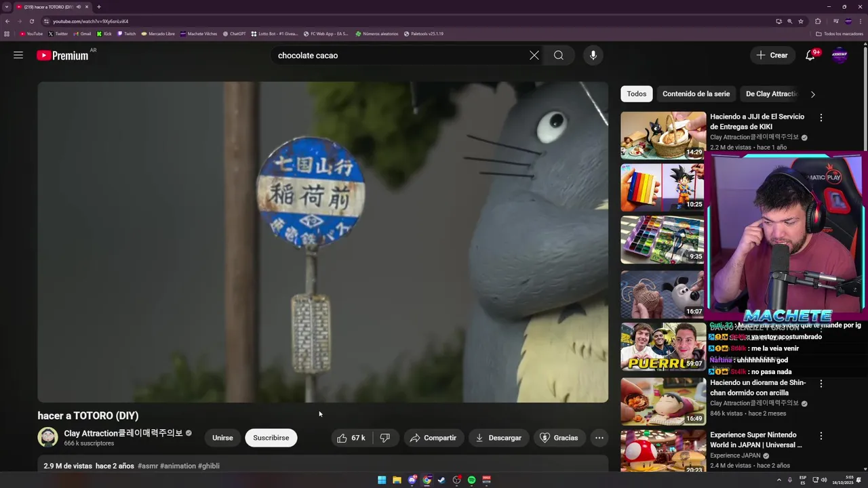Open the Crear menu
The width and height of the screenshot is (868, 488).
tap(772, 56)
